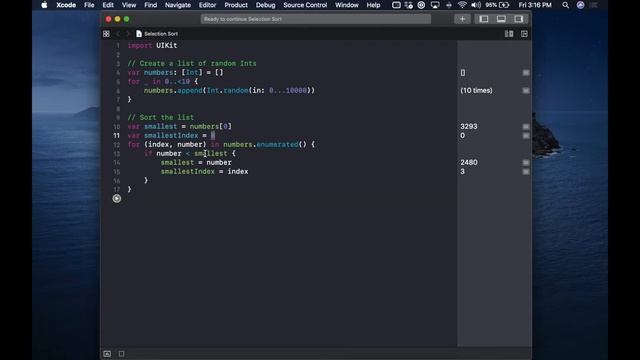Viewport: 640px width, 360px height.
Task: Click the stop square icon at bottom
Action: 121,353
